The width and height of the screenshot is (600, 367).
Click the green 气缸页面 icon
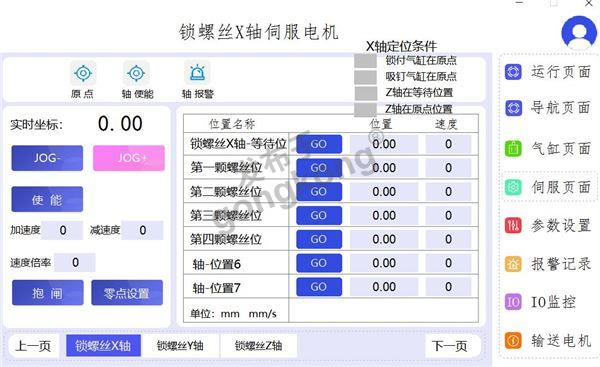tap(513, 148)
